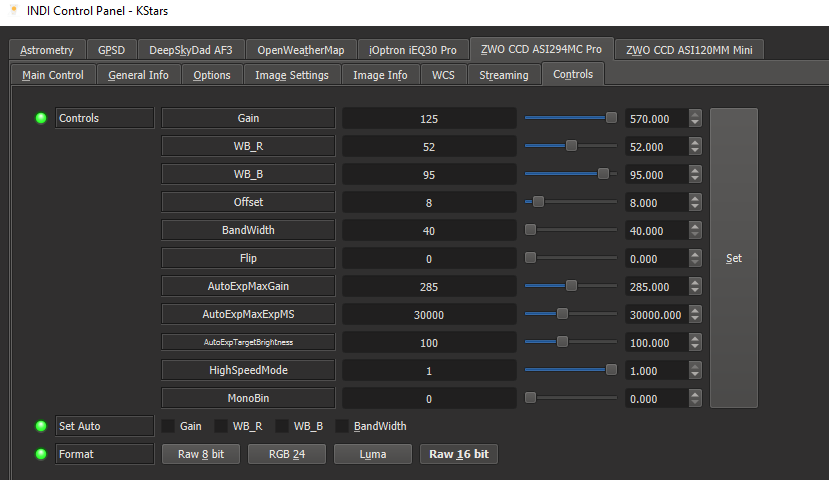Select Raw 16 bit format
The width and height of the screenshot is (829, 480).
pos(459,454)
